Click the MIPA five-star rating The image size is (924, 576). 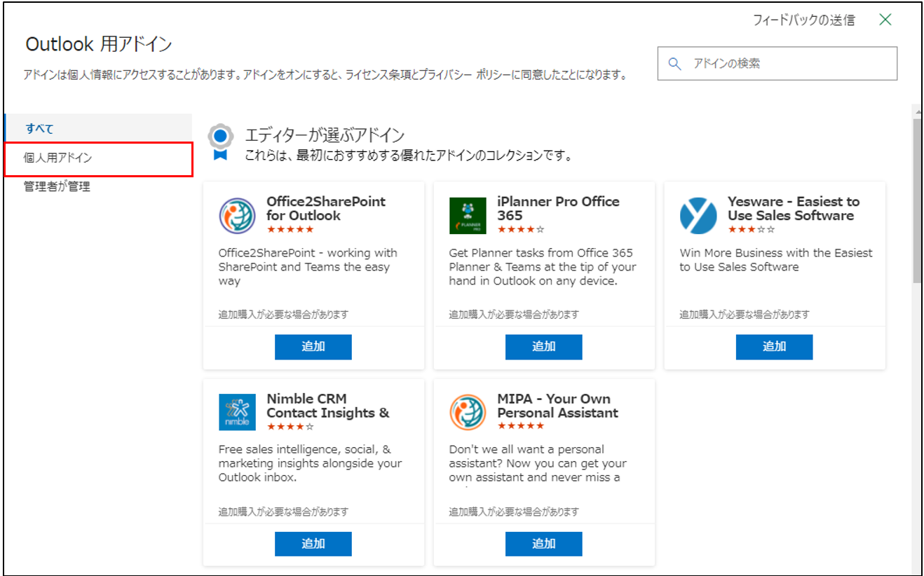520,426
